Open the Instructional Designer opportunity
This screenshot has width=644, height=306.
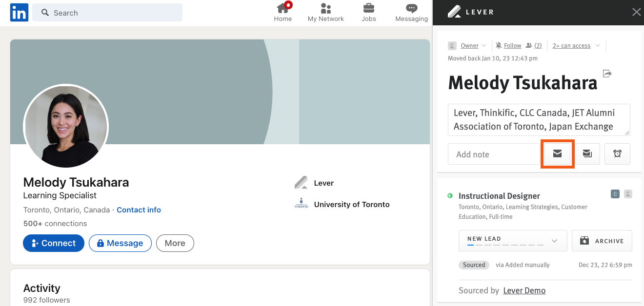499,196
